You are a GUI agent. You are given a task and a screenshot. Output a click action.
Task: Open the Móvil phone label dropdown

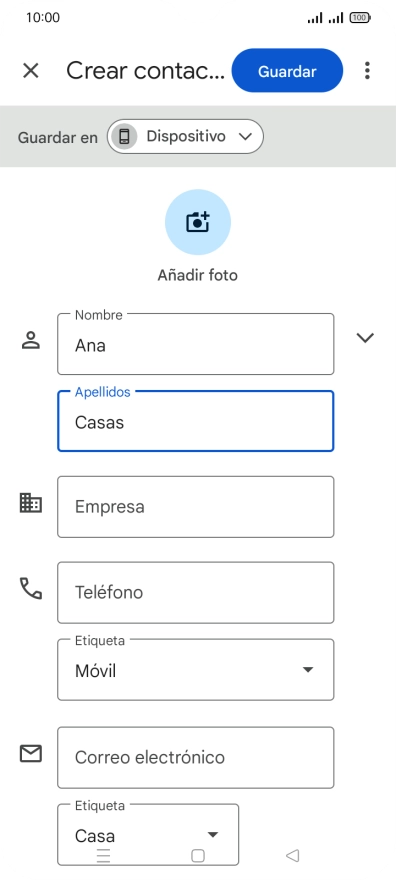(196, 670)
